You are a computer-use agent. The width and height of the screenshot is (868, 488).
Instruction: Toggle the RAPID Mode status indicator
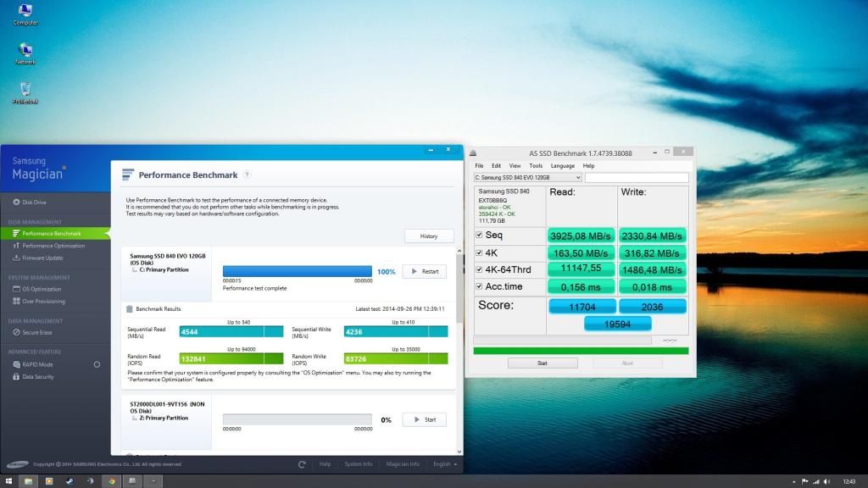pos(97,364)
